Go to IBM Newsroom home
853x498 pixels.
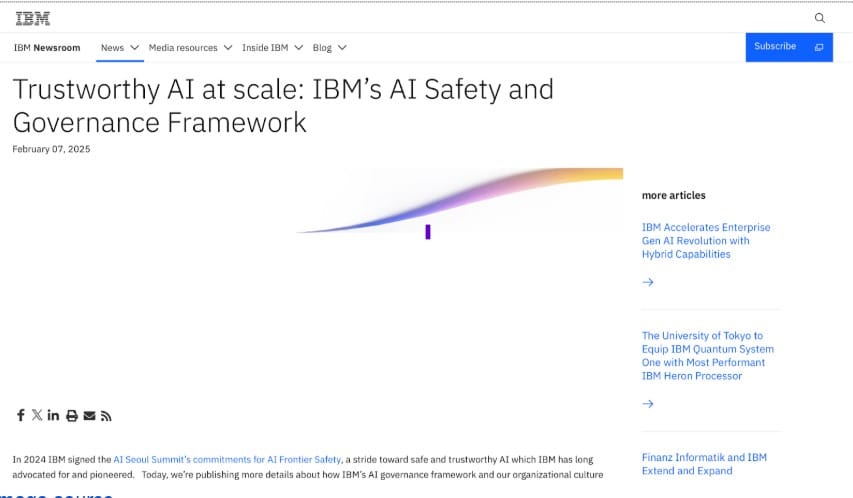(46, 47)
